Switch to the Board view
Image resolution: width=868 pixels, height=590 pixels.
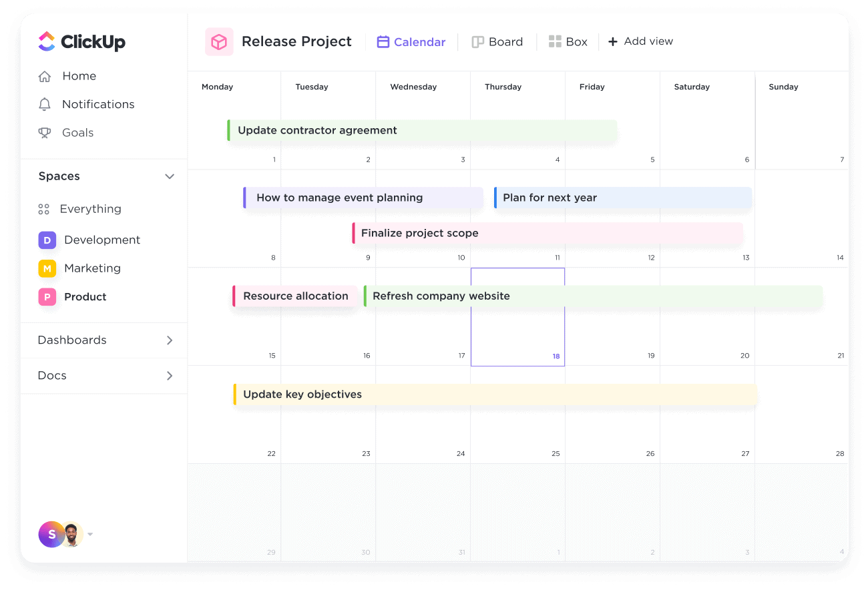coord(497,41)
